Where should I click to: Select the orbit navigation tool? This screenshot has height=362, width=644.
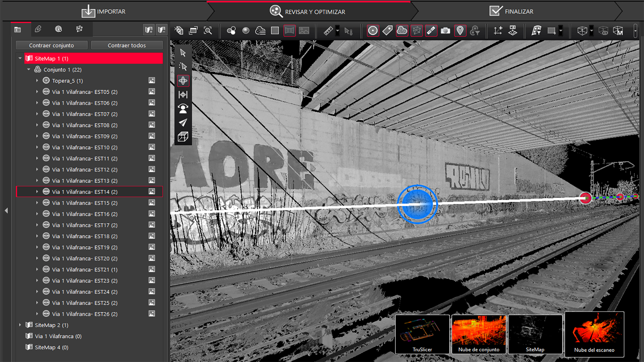point(183,81)
